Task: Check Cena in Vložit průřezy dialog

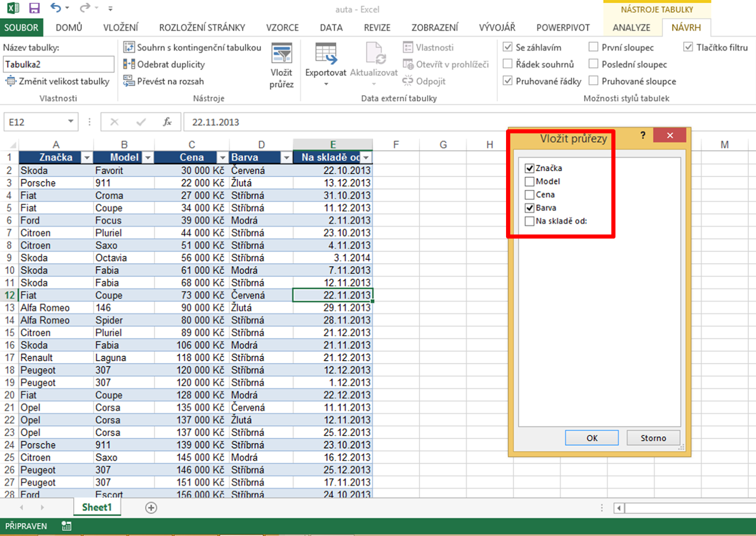Action: [x=530, y=195]
